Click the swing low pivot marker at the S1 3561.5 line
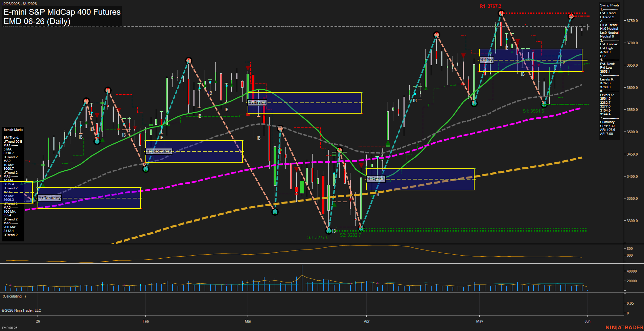Screen dimensions: 644x331 [x=544, y=104]
